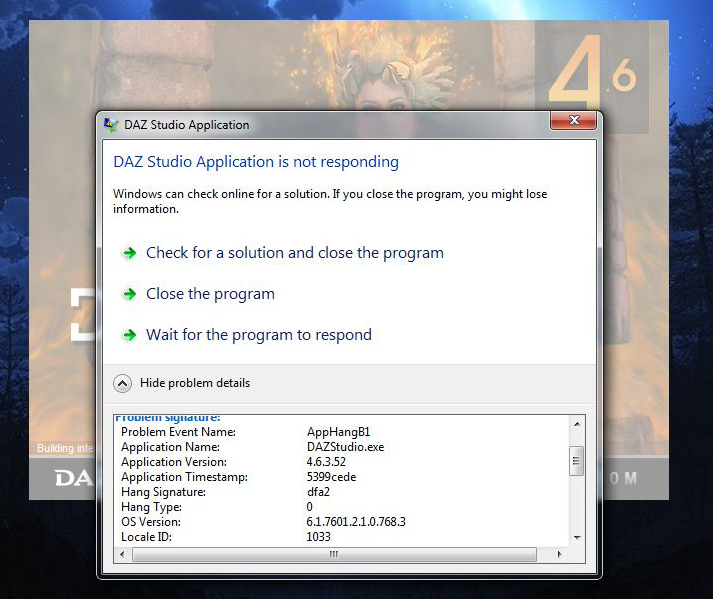
Task: Close the DAZ Studio Application dialog
Action: click(x=573, y=120)
